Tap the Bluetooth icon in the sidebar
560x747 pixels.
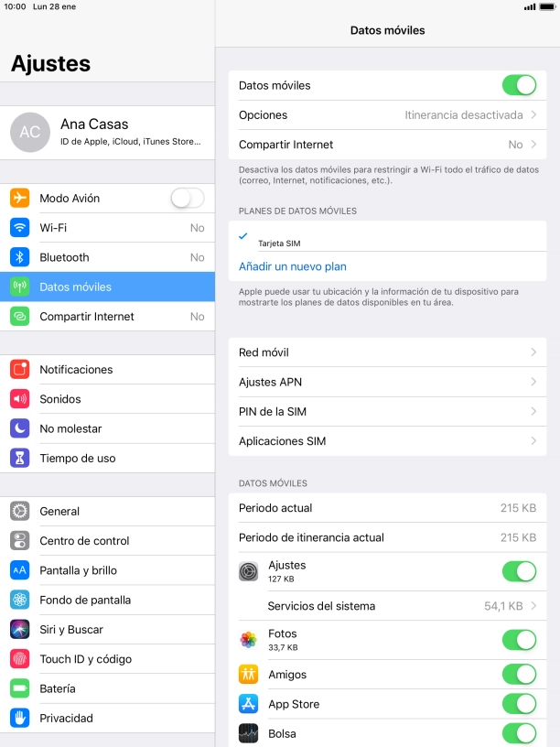(x=19, y=257)
